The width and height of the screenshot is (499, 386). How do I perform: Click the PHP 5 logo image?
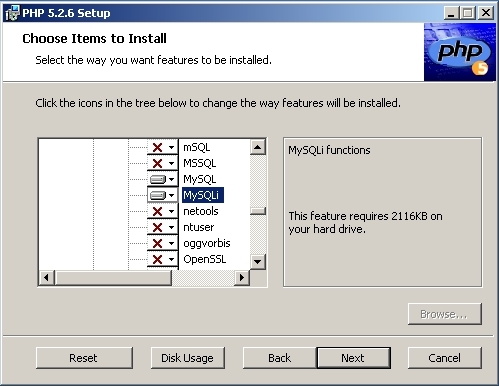460,52
